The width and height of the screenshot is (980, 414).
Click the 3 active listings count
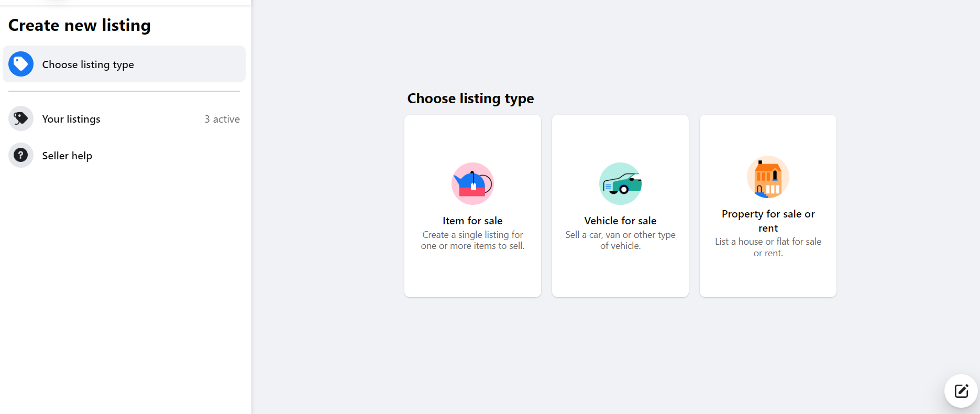point(222,119)
